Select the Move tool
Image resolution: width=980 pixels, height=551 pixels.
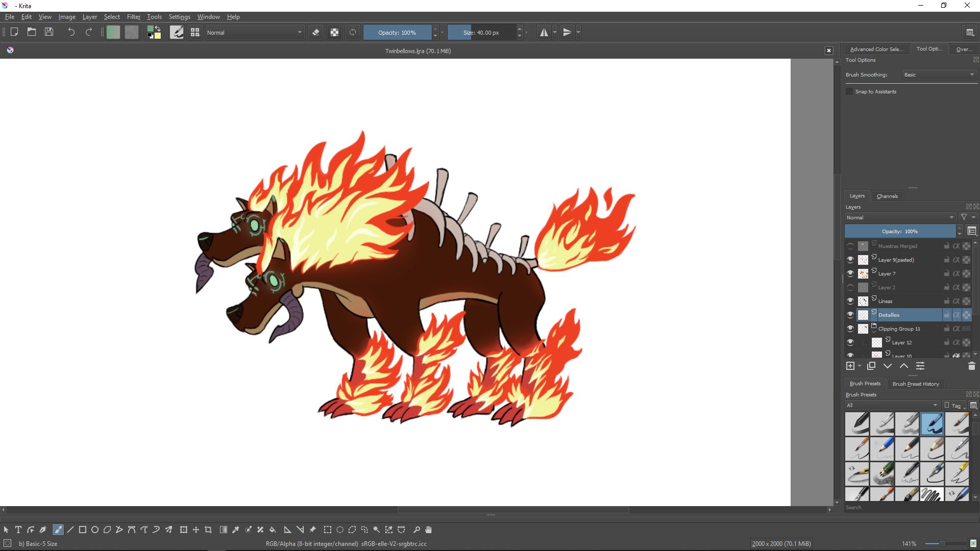196,530
